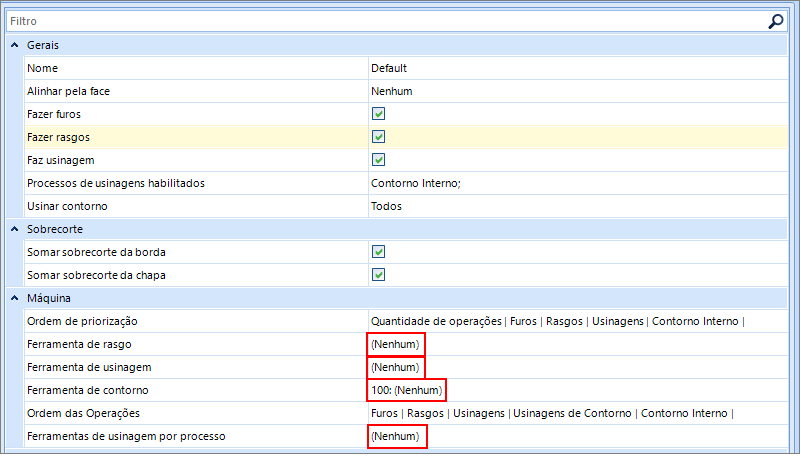Toggle the Fazer rasgos checkbox
The image size is (801, 459).
[x=378, y=137]
